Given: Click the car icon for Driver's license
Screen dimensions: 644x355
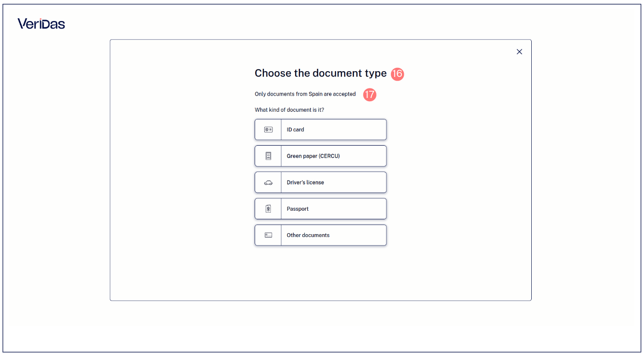Looking at the screenshot, I should pyautogui.click(x=268, y=183).
